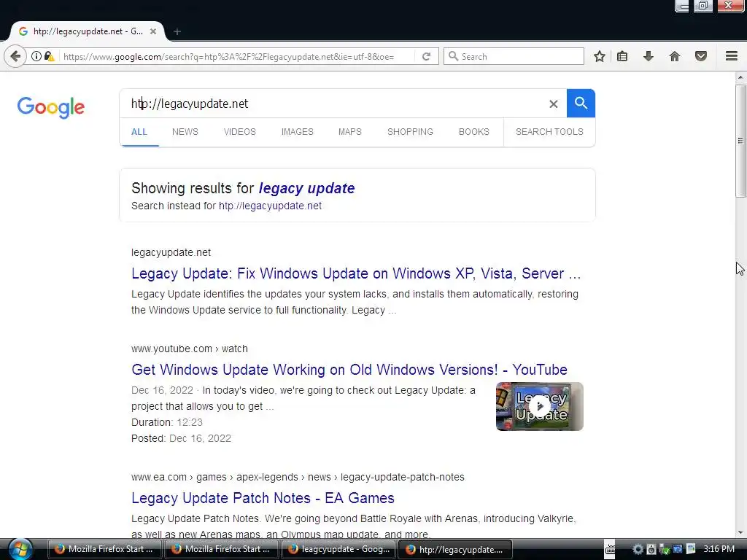Click the 3:16 PM taskbar clock
The width and height of the screenshot is (747, 560).
tap(719, 549)
